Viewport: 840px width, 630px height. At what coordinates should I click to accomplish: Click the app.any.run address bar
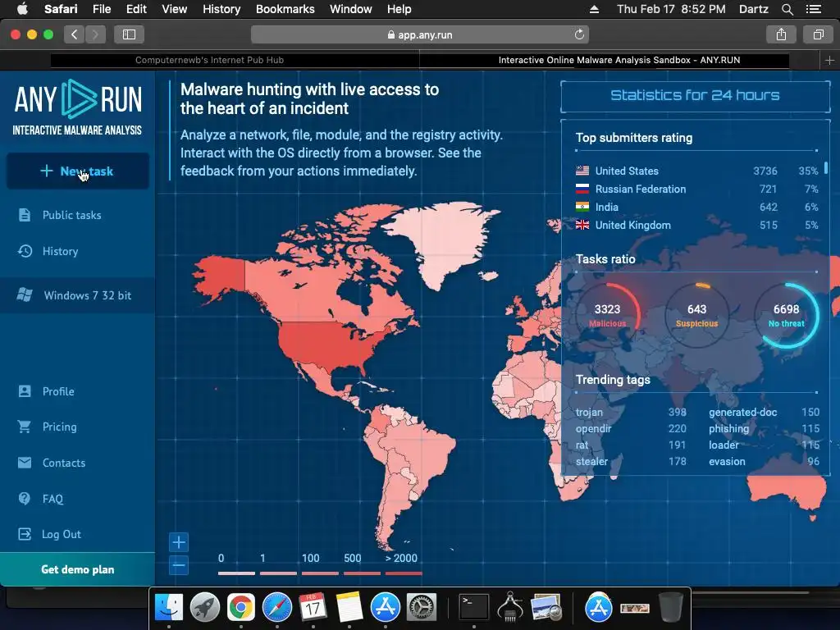419,34
